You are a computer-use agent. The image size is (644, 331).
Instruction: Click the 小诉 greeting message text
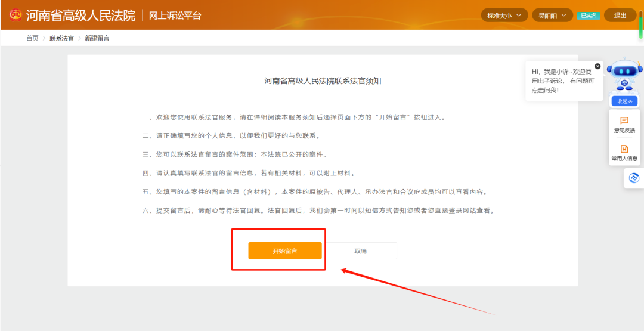coord(563,81)
